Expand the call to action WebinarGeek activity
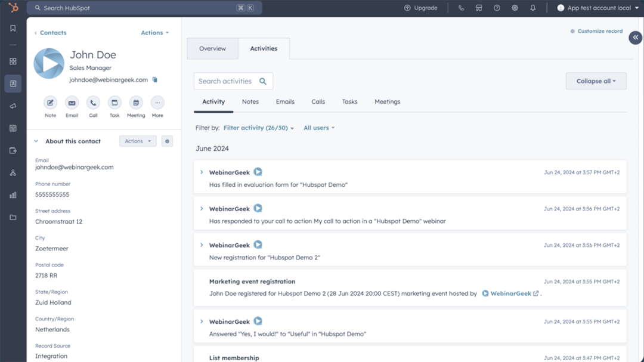 click(x=202, y=209)
